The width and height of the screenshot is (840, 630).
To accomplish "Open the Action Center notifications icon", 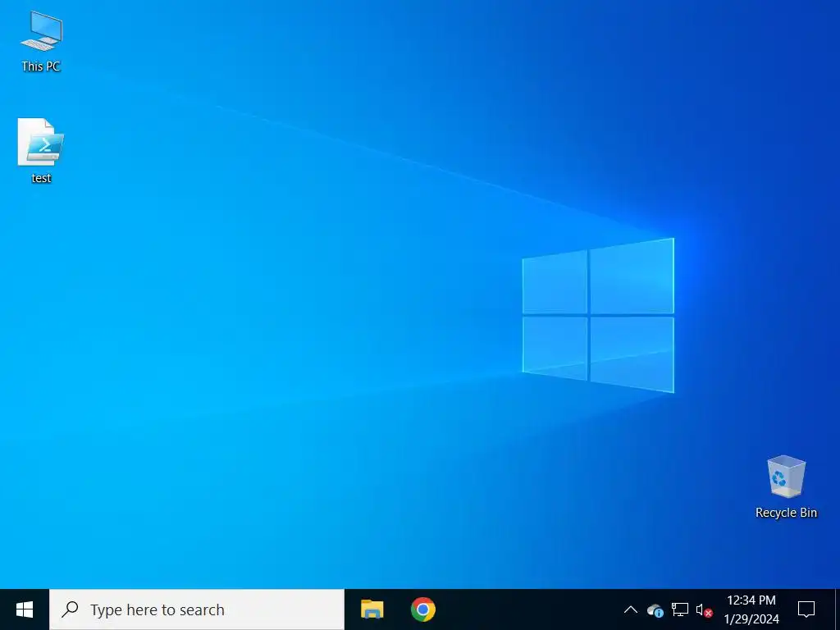I will click(x=806, y=609).
